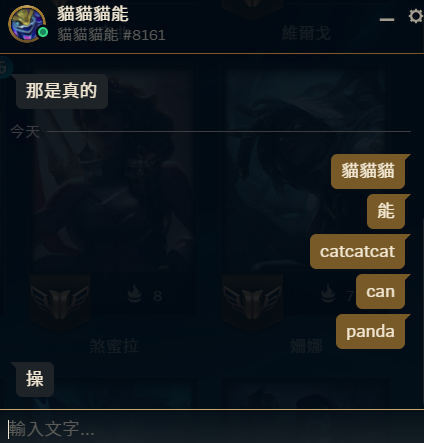Click the flame icon next to 8
Viewport: 424px width, 443px height.
tap(134, 294)
